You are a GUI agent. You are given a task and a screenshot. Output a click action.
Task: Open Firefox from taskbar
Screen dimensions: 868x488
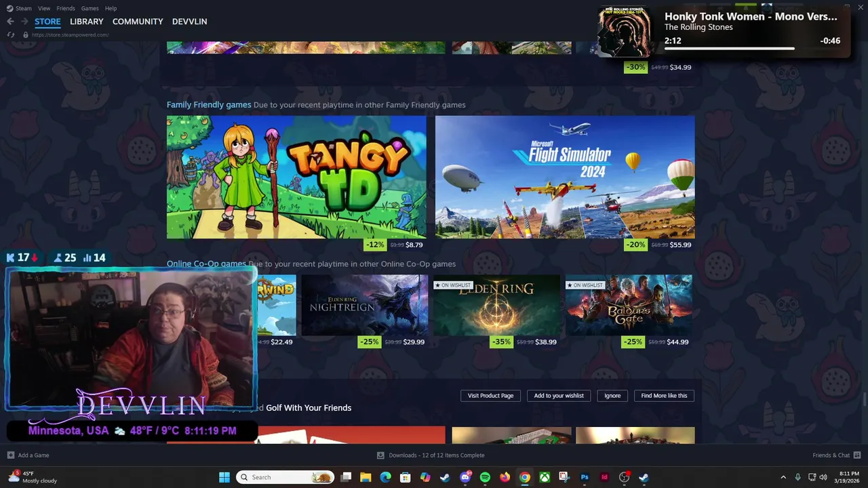point(505,477)
